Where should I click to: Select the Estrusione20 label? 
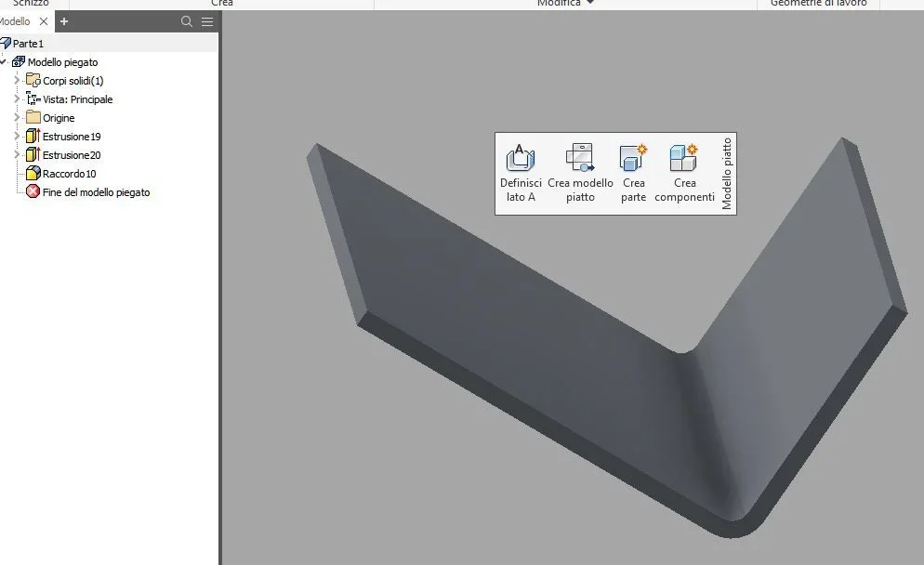click(72, 155)
